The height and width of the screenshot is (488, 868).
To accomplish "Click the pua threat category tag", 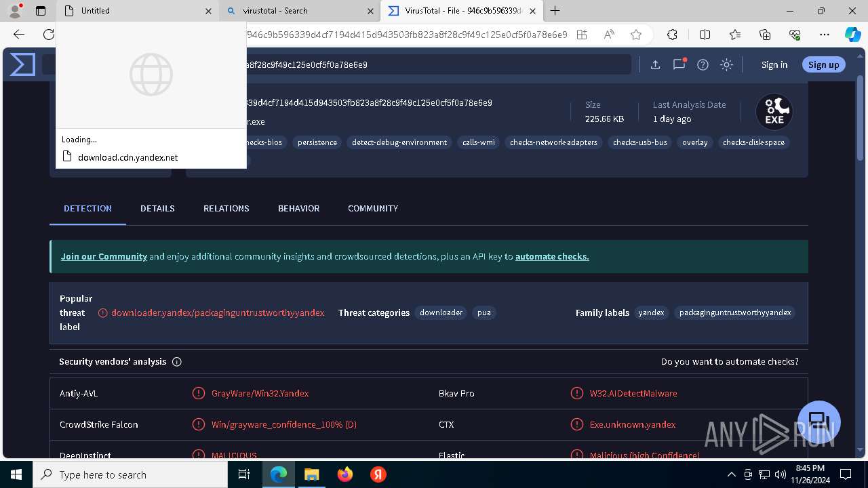I will pyautogui.click(x=484, y=312).
